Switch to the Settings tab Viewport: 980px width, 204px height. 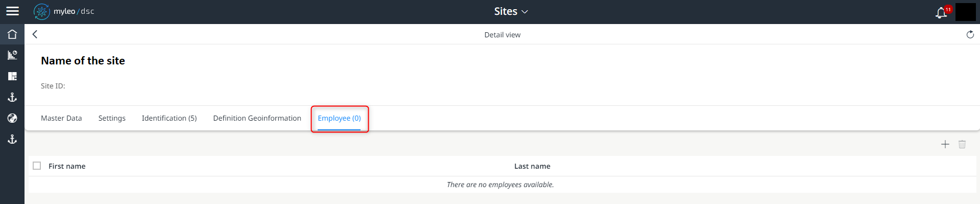pos(112,118)
